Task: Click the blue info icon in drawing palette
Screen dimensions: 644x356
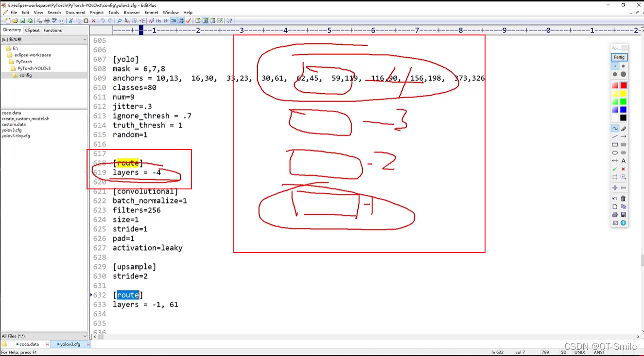Action: (x=623, y=223)
